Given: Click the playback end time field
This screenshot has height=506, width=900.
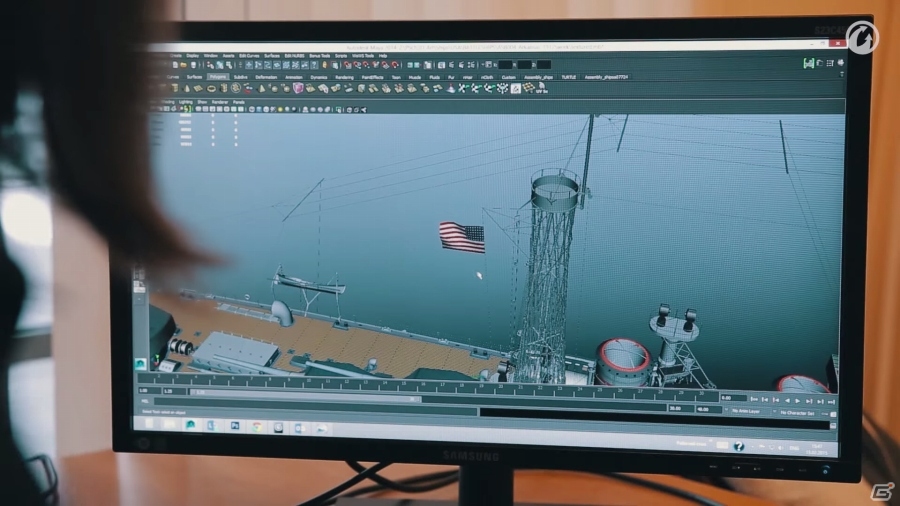Looking at the screenshot, I should [x=681, y=408].
